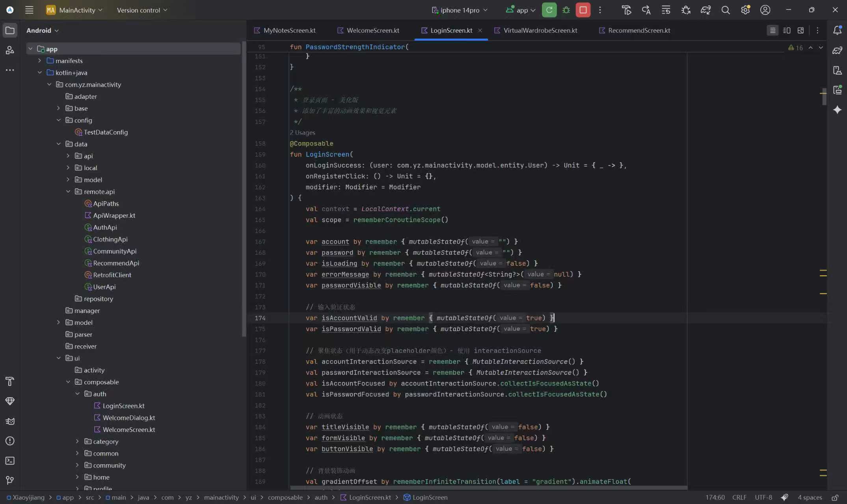This screenshot has height=504, width=847.
Task: Switch editor to Code-only view mode
Action: click(x=773, y=30)
